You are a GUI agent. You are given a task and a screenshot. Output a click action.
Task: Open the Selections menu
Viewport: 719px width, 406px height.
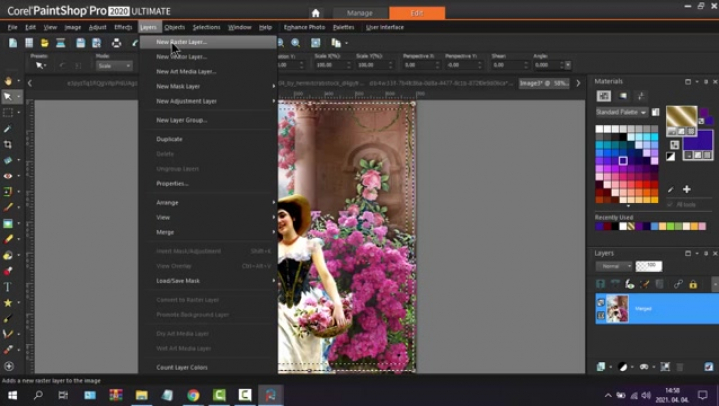click(x=206, y=27)
